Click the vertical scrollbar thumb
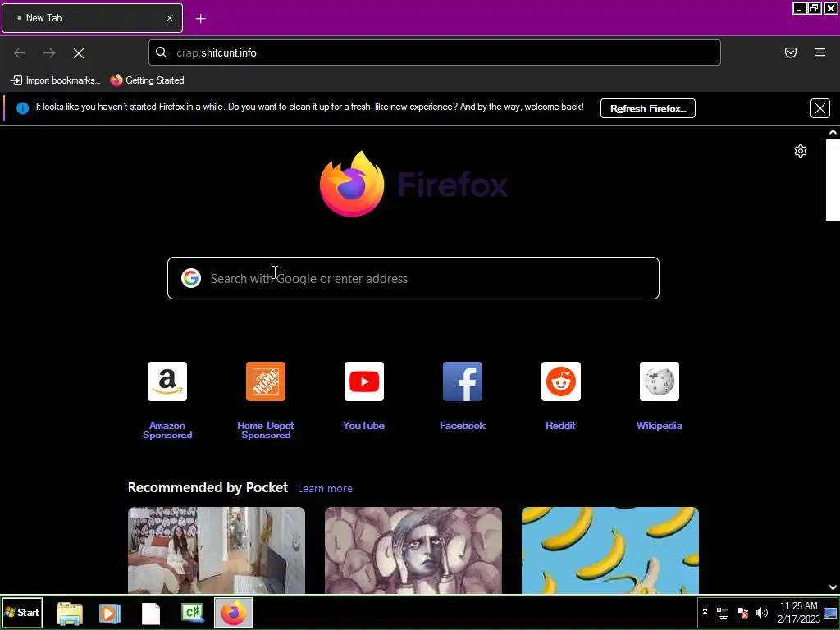840x630 pixels. point(833,180)
